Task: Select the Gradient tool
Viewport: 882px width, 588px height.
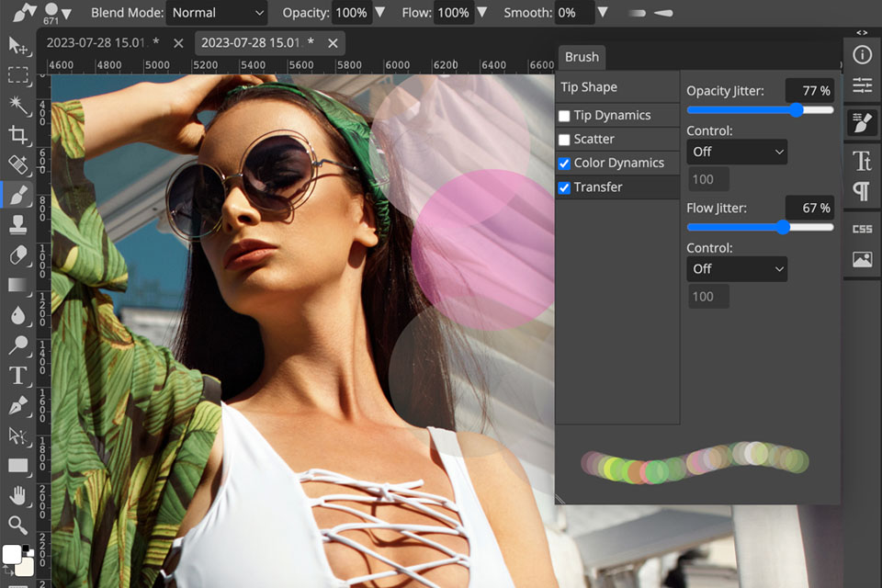Action: click(x=18, y=286)
